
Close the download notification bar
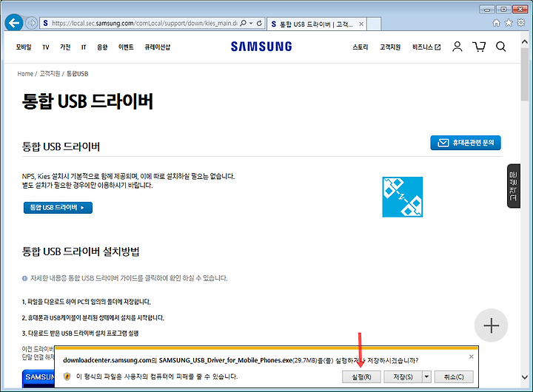tap(471, 356)
